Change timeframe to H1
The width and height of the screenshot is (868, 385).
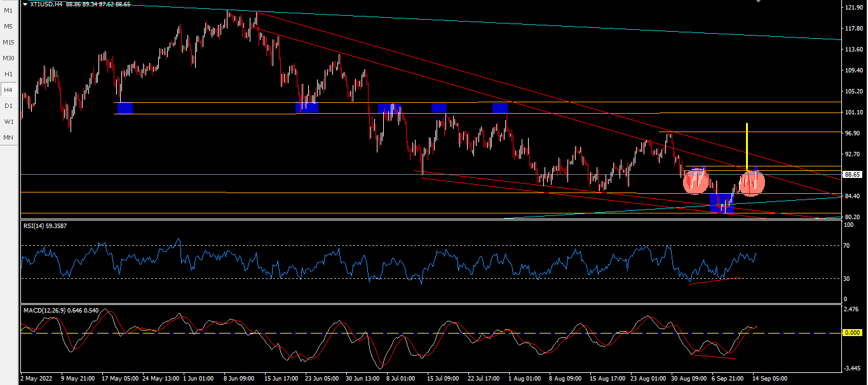coord(8,74)
